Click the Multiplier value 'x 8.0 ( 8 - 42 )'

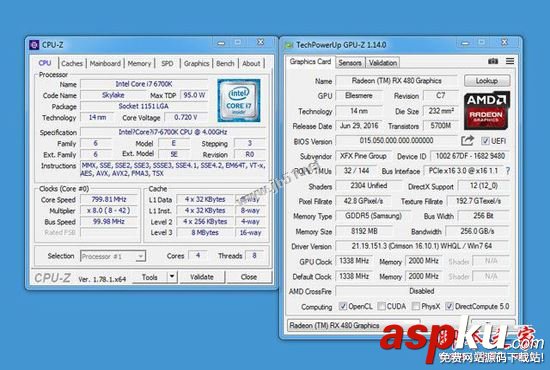[x=109, y=211]
